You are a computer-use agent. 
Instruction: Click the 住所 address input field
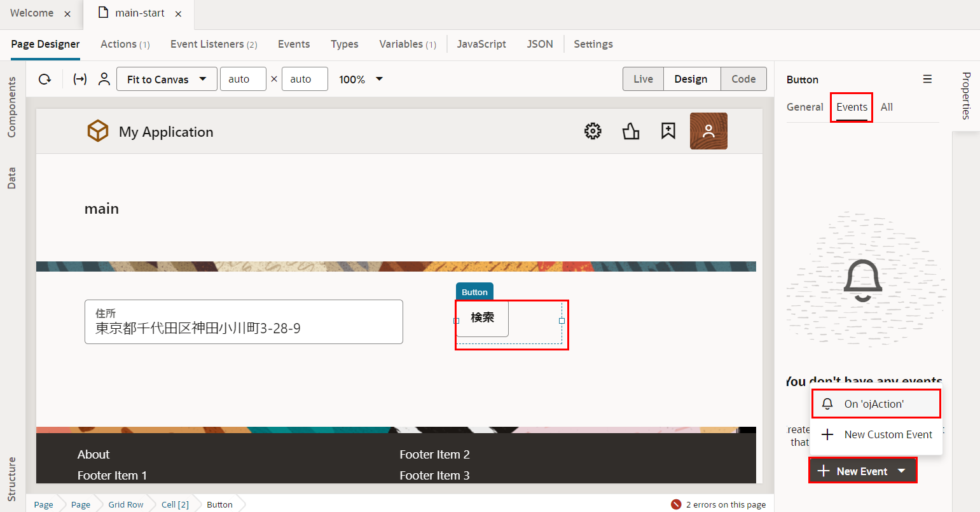coord(244,322)
